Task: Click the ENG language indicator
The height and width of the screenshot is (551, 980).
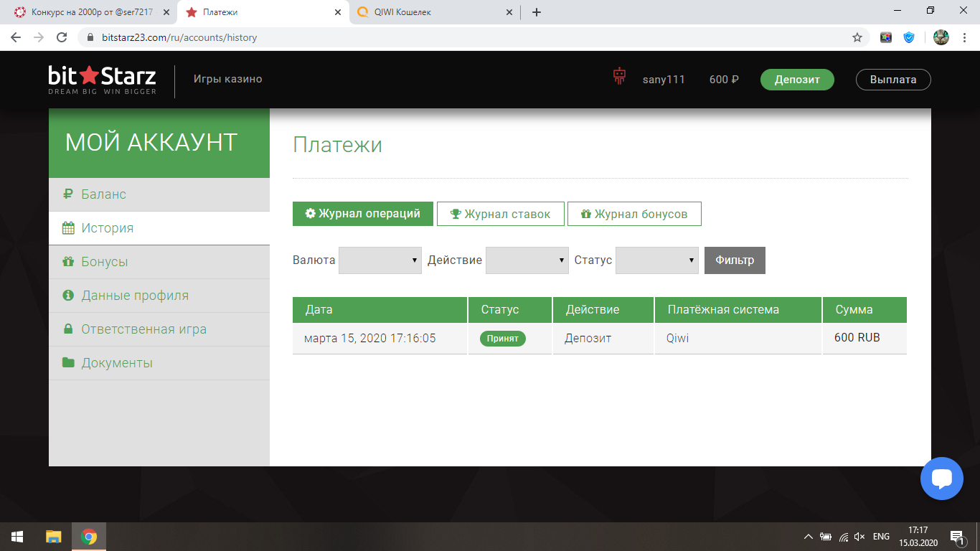Action: (882, 537)
